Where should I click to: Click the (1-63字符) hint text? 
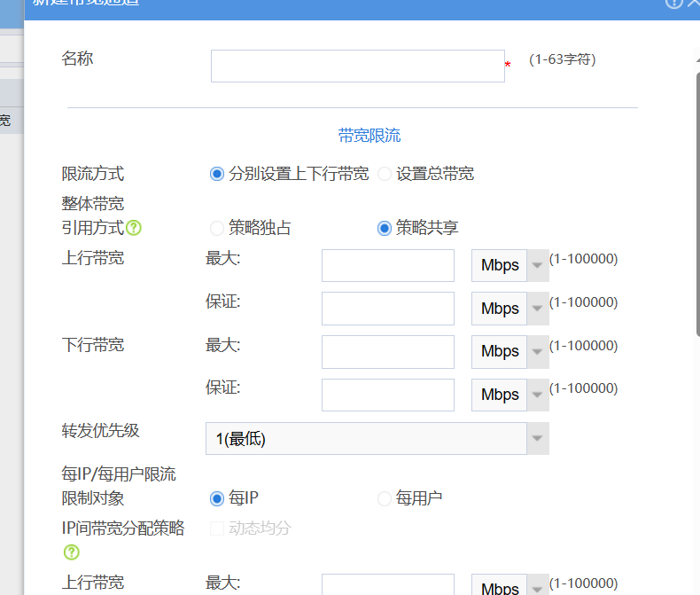(x=563, y=59)
